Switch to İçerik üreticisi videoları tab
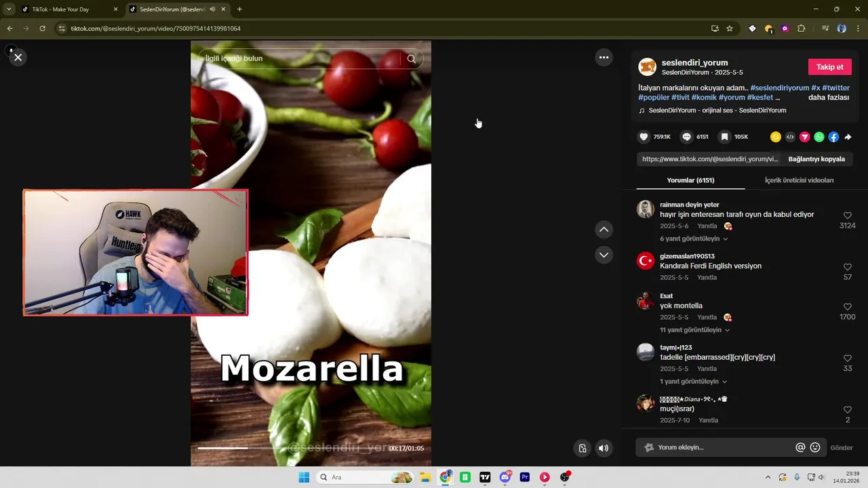 pos(799,180)
